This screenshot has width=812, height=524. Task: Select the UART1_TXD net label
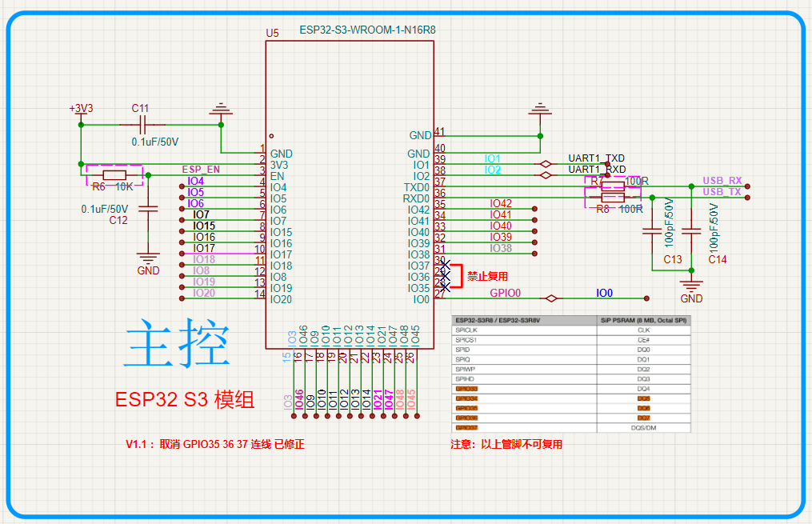596,158
